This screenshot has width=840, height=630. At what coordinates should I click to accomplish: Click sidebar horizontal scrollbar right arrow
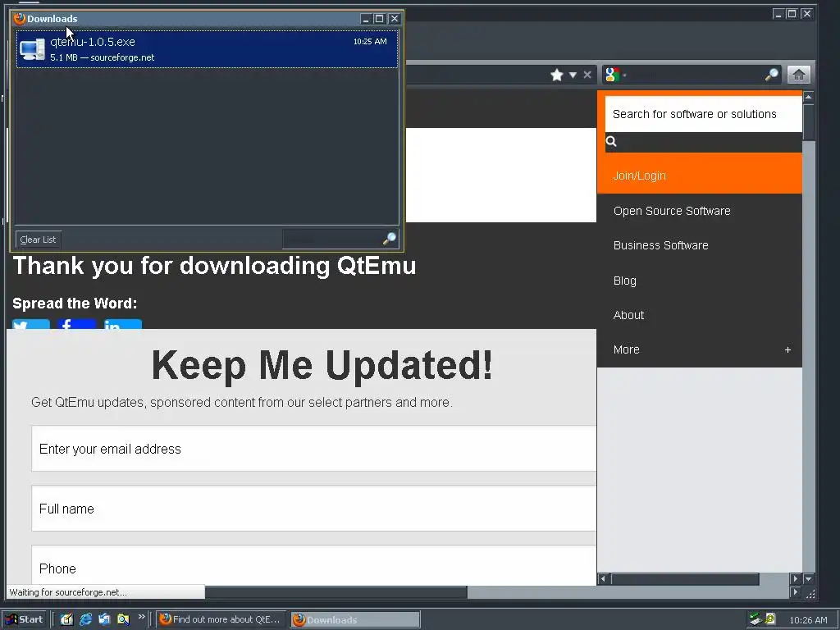(795, 578)
